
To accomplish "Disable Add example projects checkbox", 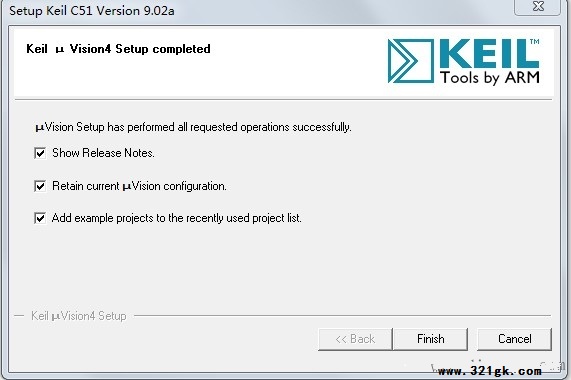I will coord(40,218).
